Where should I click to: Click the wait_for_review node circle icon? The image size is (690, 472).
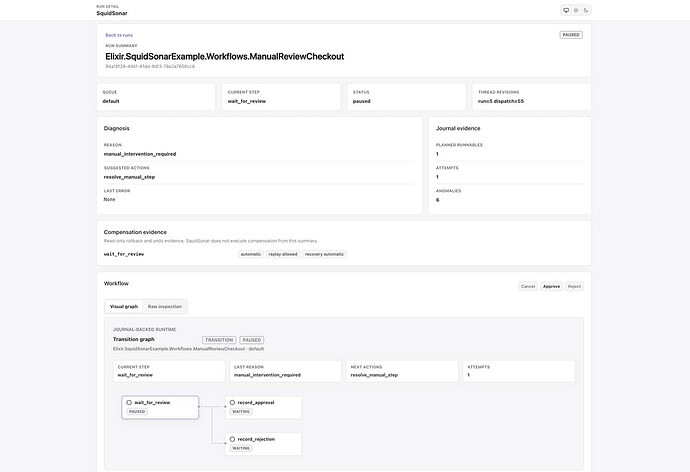point(129,402)
